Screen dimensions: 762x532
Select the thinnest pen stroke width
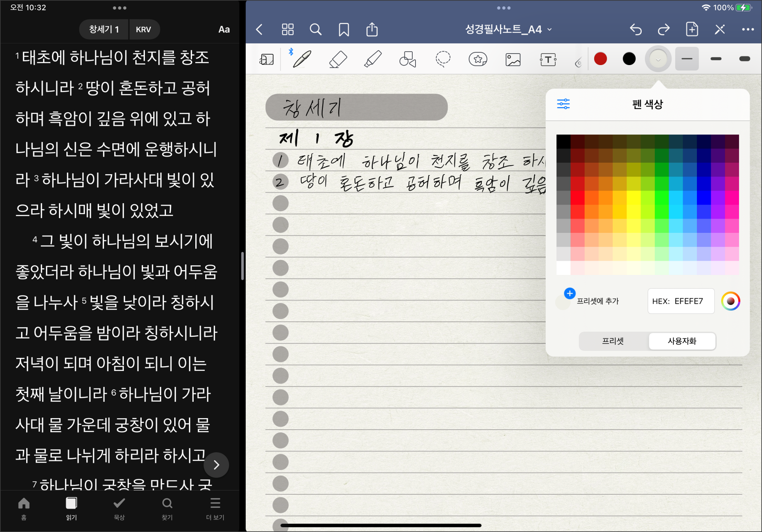pyautogui.click(x=687, y=59)
